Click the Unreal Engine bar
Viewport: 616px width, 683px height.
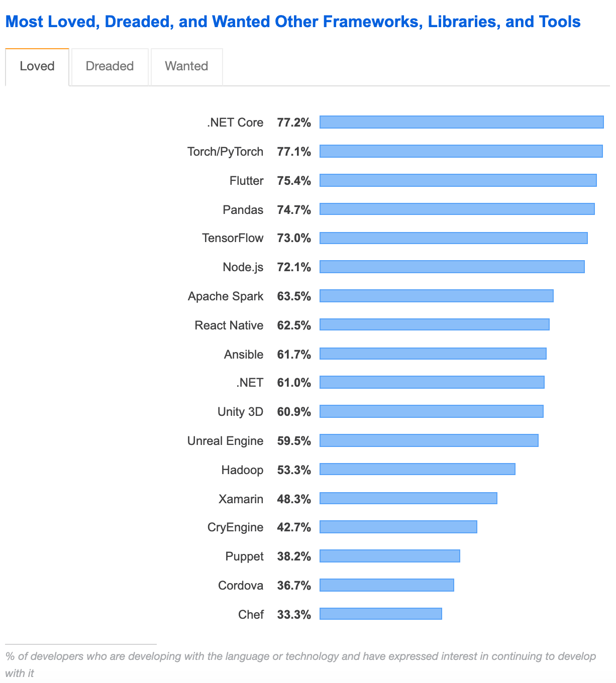point(429,440)
